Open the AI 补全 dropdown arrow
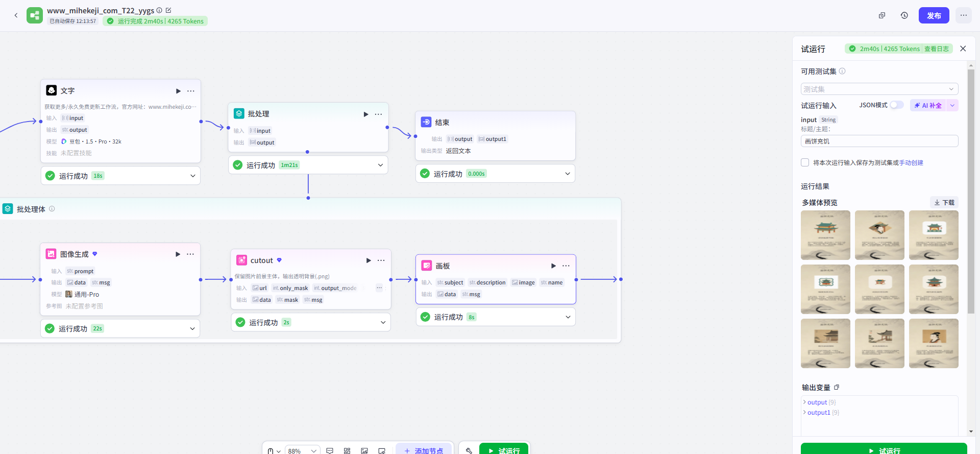 (952, 105)
